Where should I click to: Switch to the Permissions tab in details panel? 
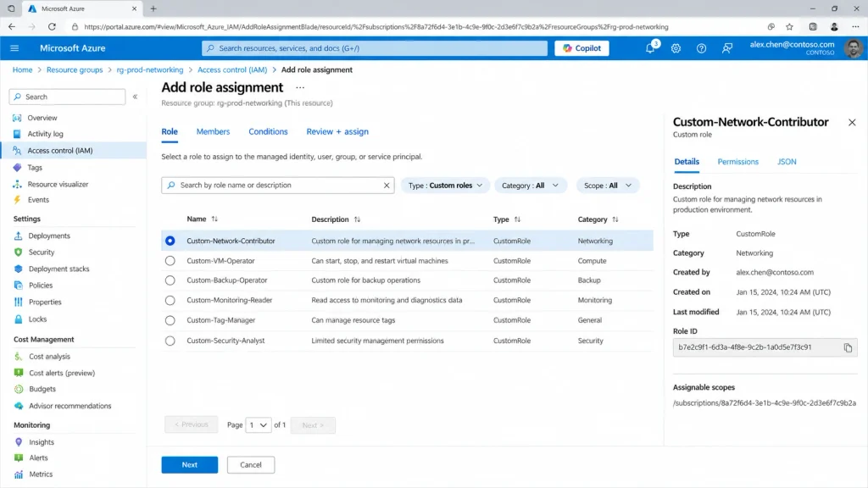pos(738,162)
